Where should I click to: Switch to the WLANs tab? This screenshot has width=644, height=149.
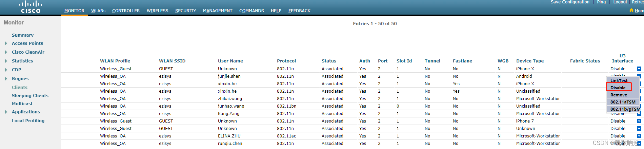click(98, 11)
